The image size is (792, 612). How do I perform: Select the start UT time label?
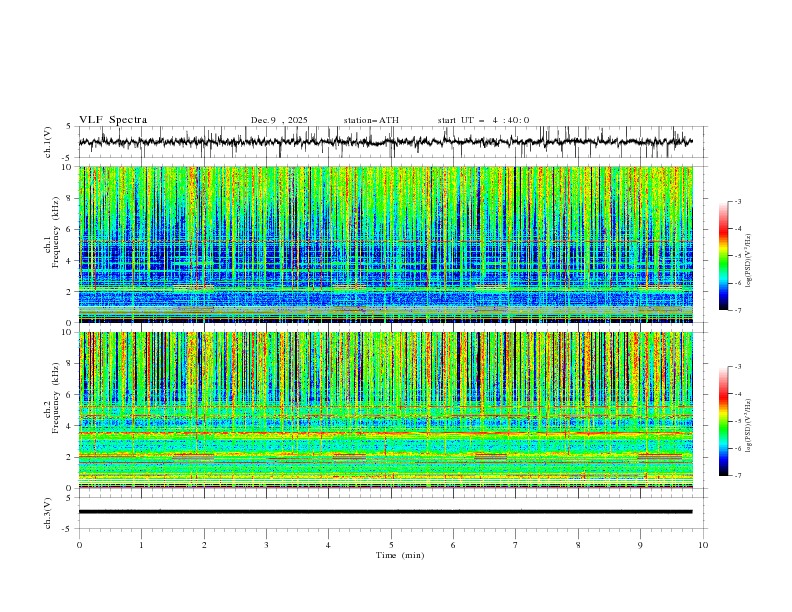pos(483,120)
